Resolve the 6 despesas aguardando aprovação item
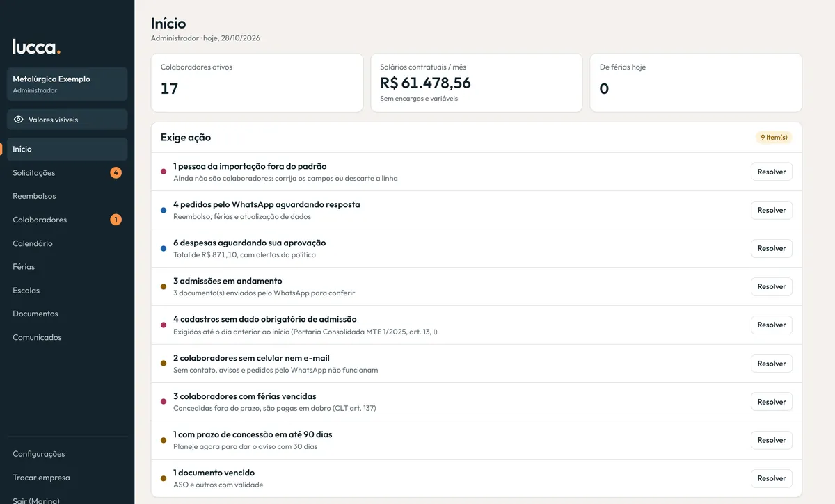This screenshot has width=835, height=504. (772, 248)
